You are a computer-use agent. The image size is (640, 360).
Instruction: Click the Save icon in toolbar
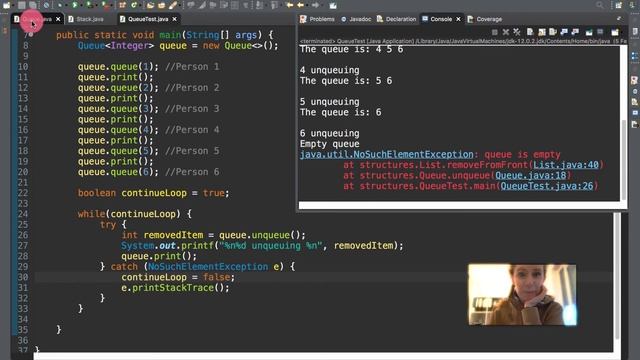(x=22, y=5)
